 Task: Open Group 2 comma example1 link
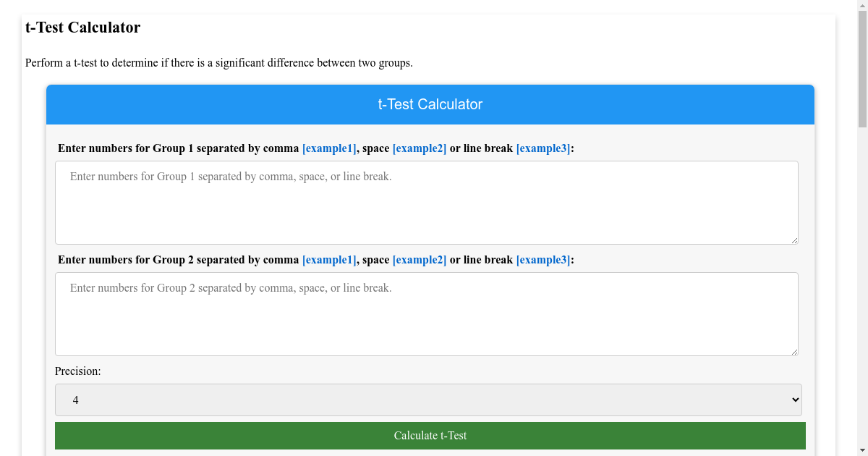(x=329, y=260)
